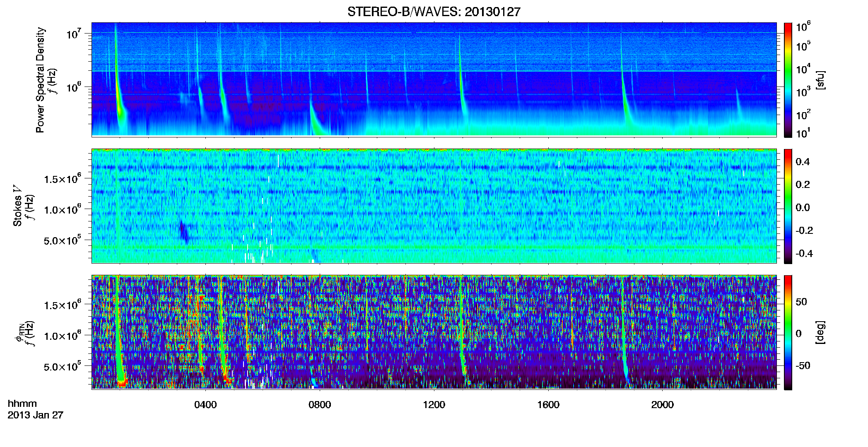Click the 5.0×10⁵ tick of bottom panel
The image size is (868, 447).
tap(62, 367)
